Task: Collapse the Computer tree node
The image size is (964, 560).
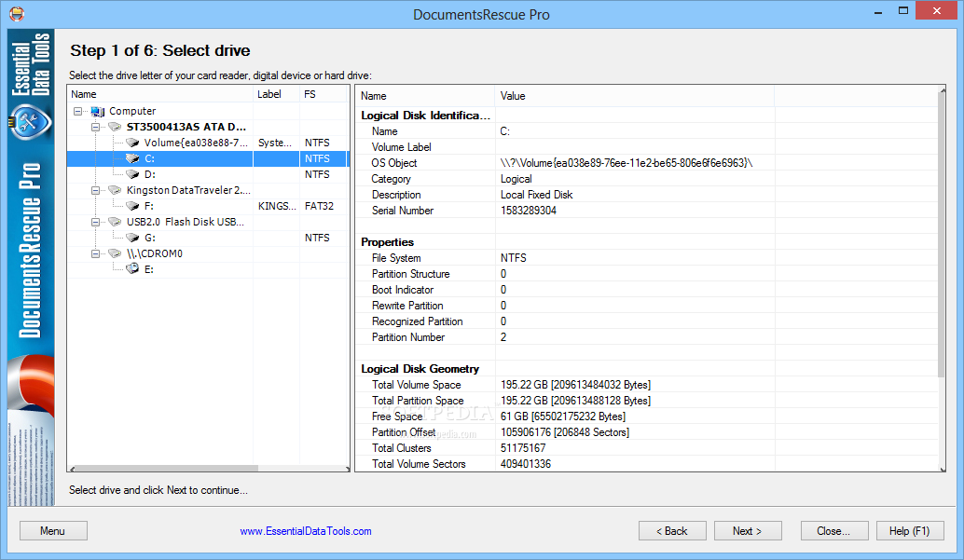Action: 77,111
